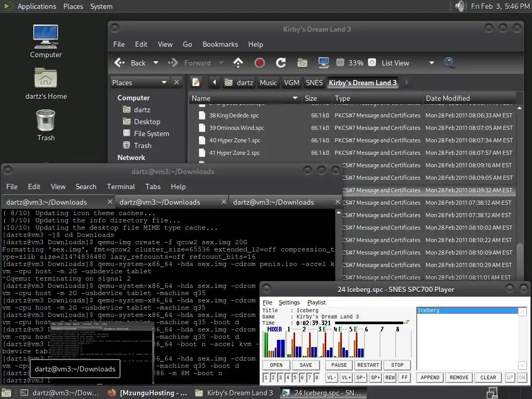This screenshot has width=532, height=399.
Task: Click the OPEN button in the SPC player
Action: (276, 365)
